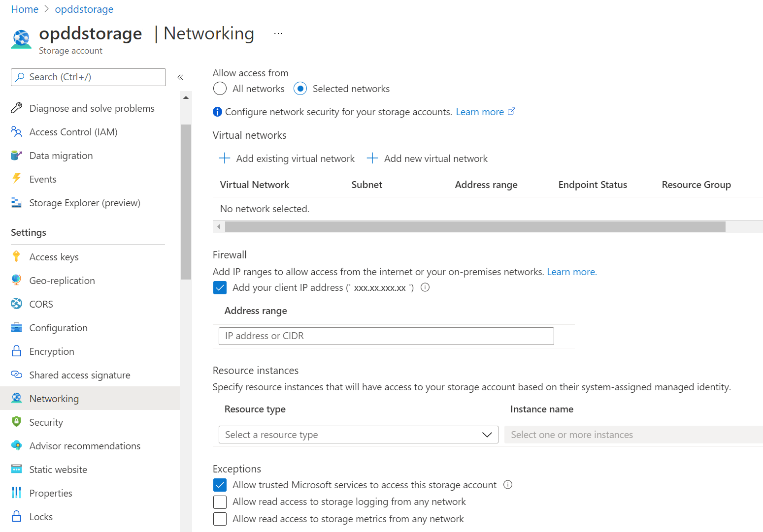Click Add new virtual network label
763x532 pixels.
(x=436, y=158)
